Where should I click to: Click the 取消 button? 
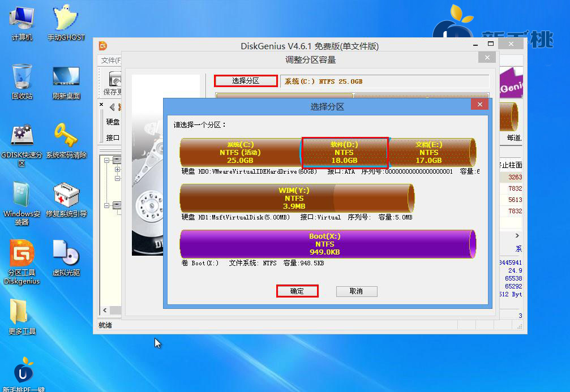357,291
